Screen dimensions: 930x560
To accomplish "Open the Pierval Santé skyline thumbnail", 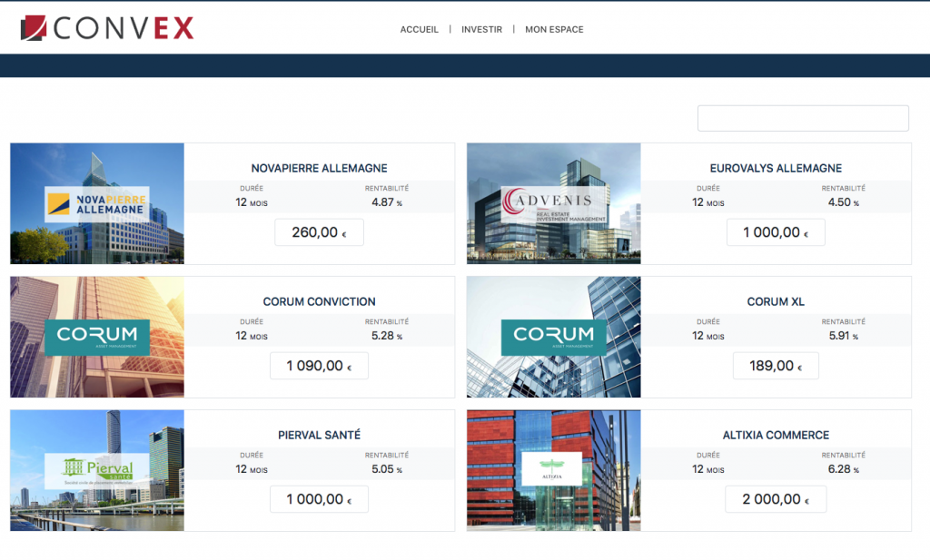I will [97, 470].
